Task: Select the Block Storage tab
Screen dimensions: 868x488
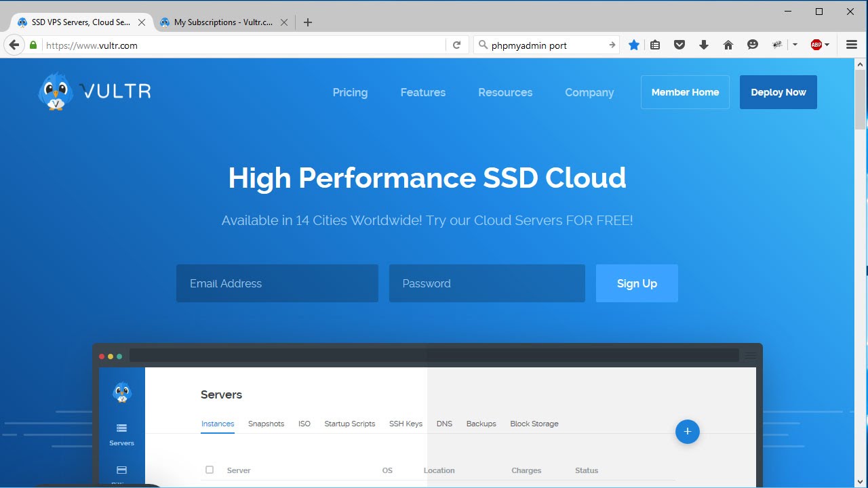Action: 534,424
